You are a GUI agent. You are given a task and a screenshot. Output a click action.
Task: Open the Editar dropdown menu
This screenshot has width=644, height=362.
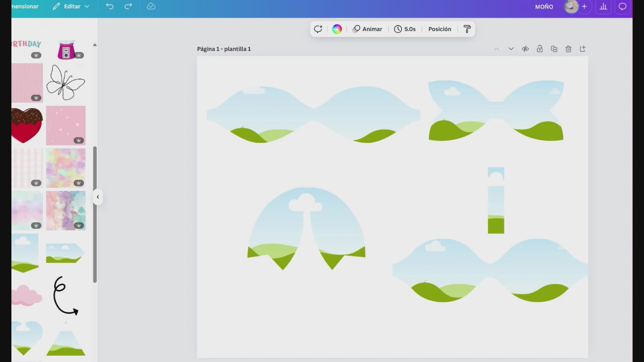click(x=71, y=6)
